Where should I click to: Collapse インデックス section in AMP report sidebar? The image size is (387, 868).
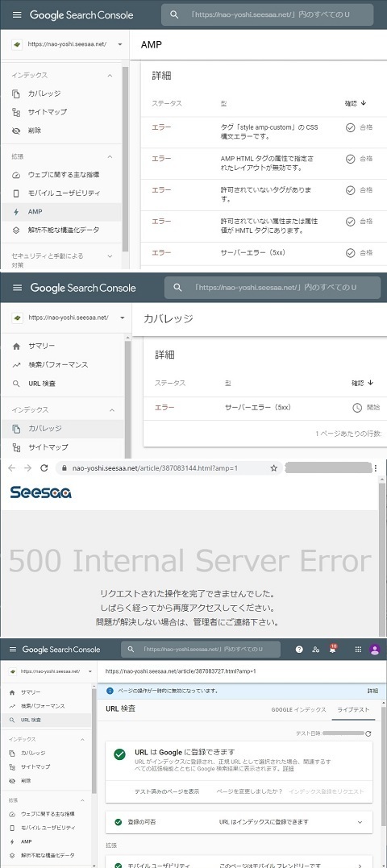click(x=110, y=75)
